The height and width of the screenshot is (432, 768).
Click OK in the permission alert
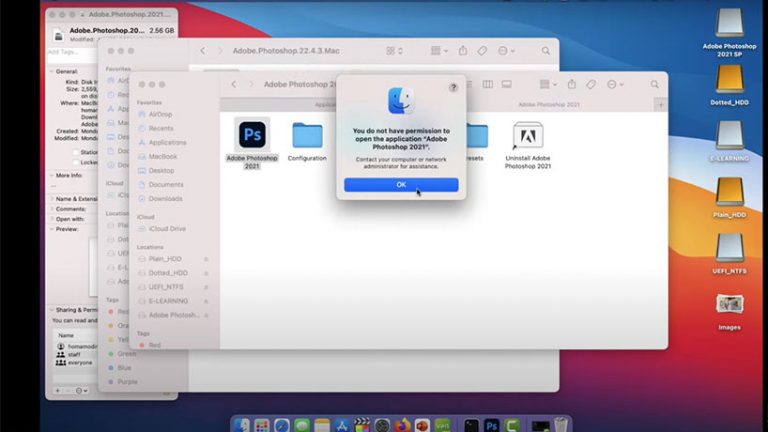[401, 185]
